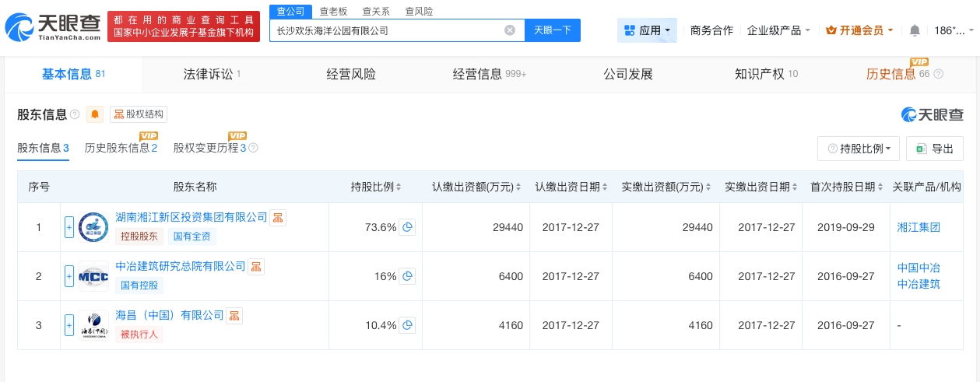Show pie chart for 10.4% holding
Image resolution: width=980 pixels, height=382 pixels.
(406, 325)
